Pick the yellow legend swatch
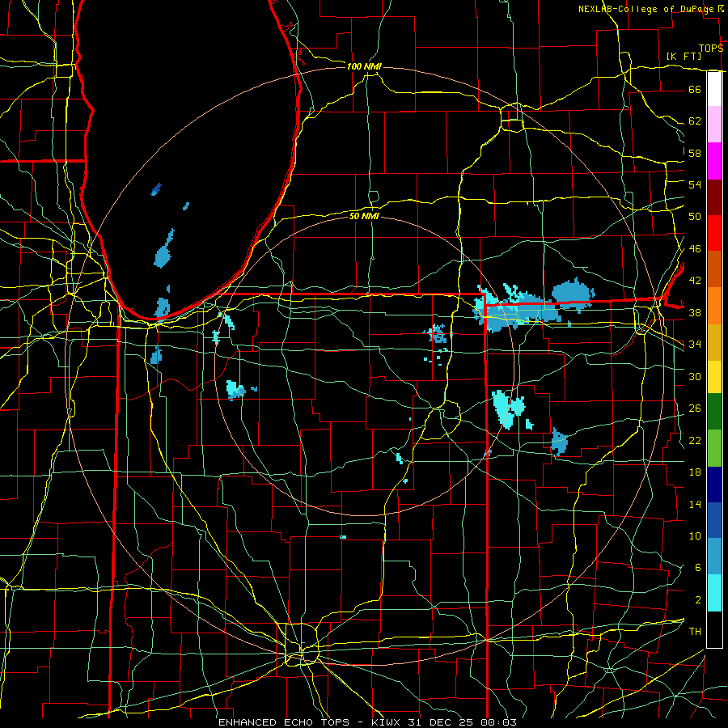Screen dimensions: 728x728 (x=714, y=377)
